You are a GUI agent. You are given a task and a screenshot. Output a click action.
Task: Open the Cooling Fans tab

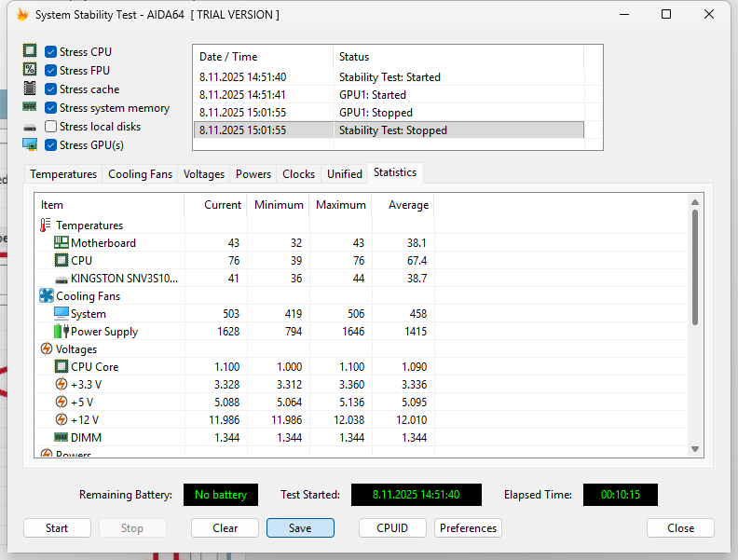pyautogui.click(x=141, y=174)
